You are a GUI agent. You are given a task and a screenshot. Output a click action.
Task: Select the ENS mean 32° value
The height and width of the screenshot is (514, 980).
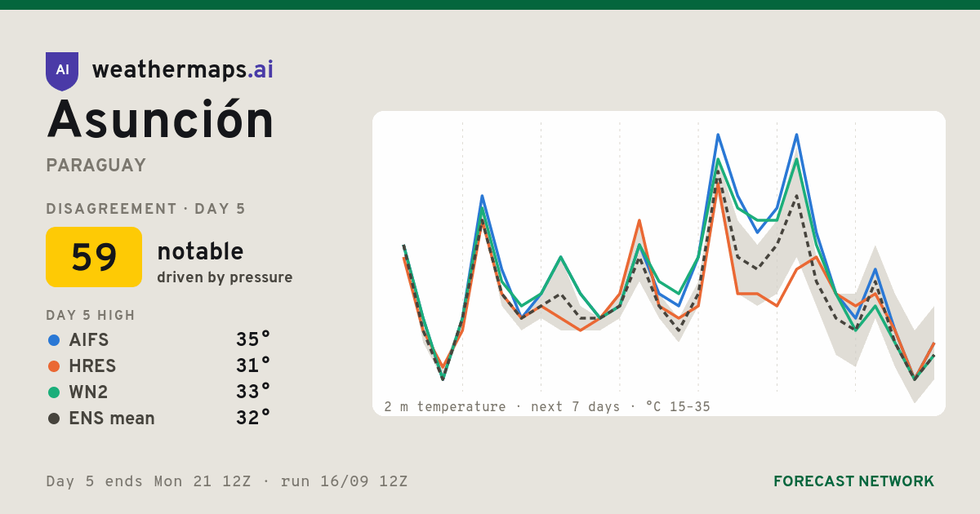point(253,418)
